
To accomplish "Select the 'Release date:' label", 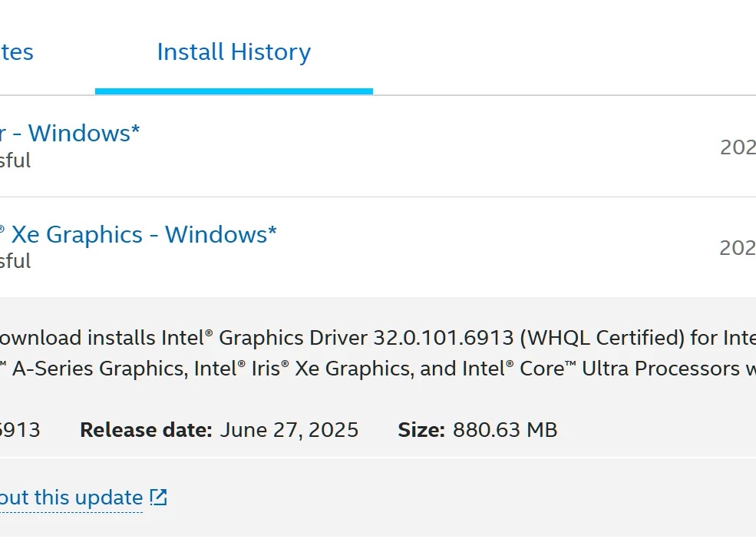I will (x=146, y=430).
